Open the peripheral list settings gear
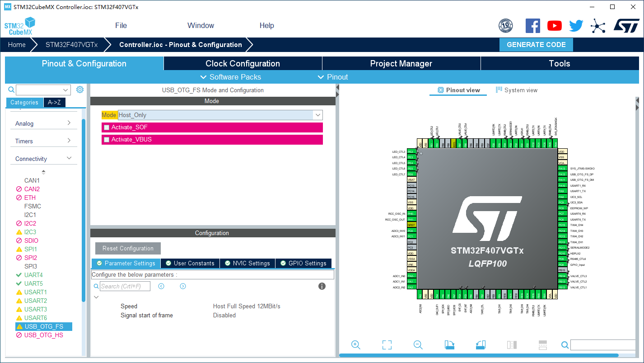 [x=80, y=90]
